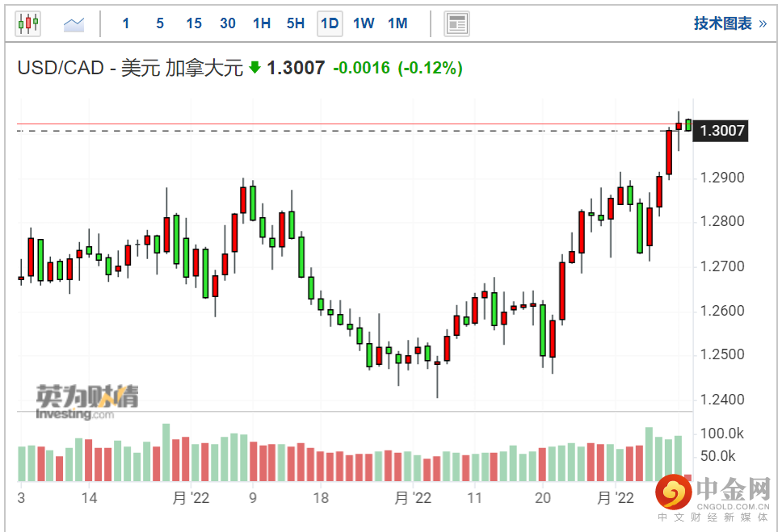The image size is (782, 532).
Task: Select the 15-minute timeframe
Action: (x=194, y=23)
